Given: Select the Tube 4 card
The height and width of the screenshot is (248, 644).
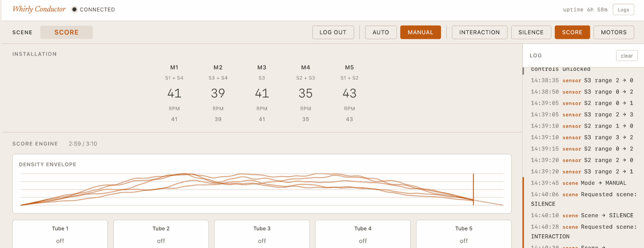Looking at the screenshot, I should point(363,234).
